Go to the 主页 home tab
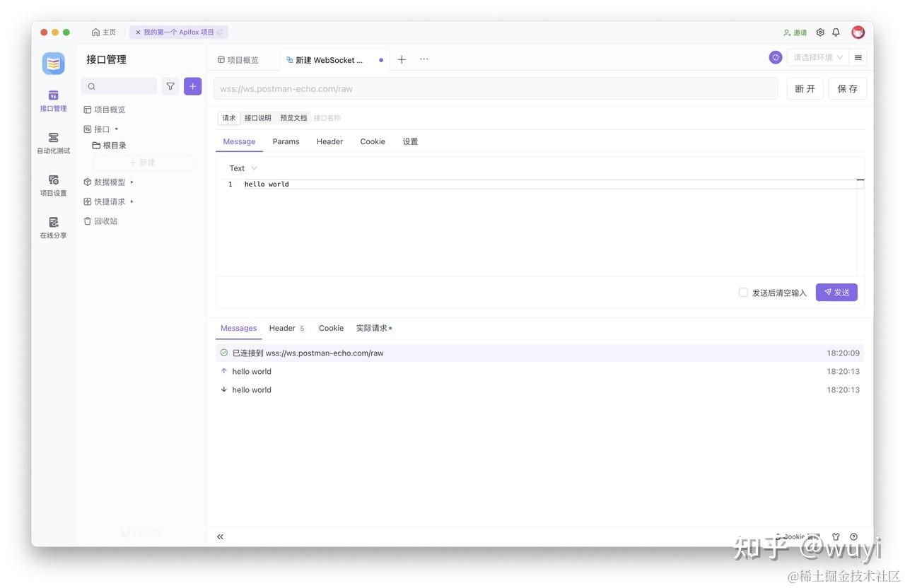 tap(104, 33)
